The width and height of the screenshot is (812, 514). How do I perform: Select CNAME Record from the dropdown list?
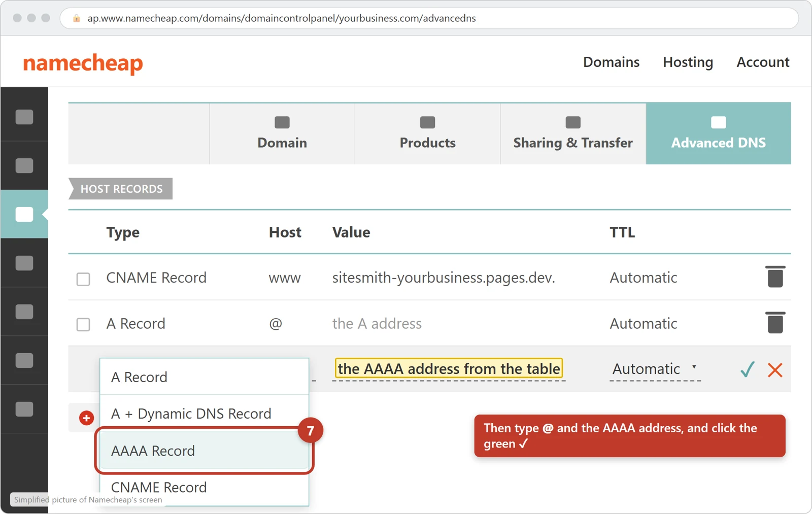tap(204, 488)
